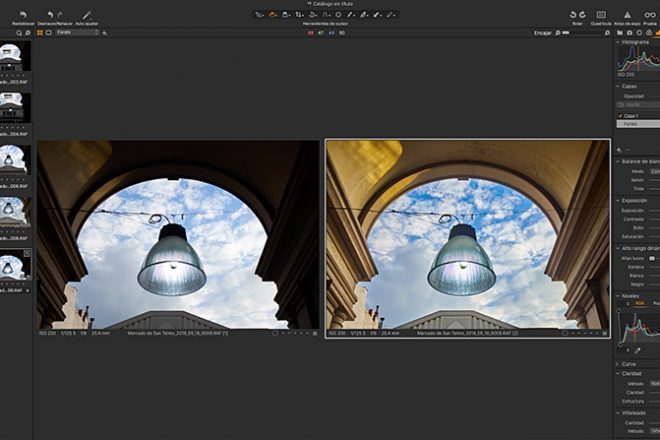
Task: Expand the Curva panel
Action: (618, 364)
